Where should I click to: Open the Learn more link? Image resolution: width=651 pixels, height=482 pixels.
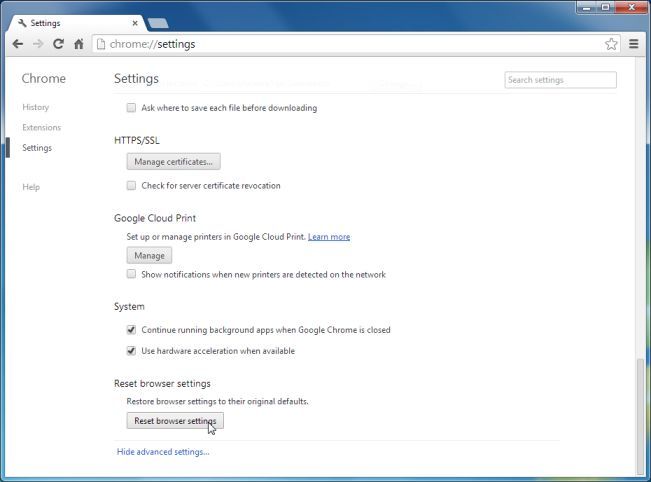click(329, 237)
